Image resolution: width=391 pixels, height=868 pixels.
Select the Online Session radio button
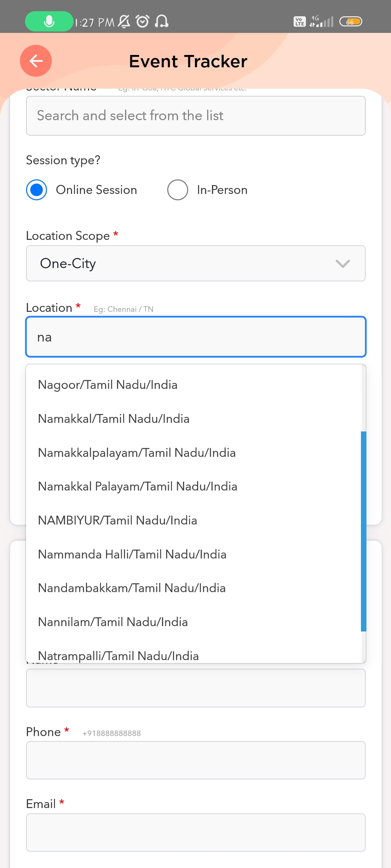point(37,190)
